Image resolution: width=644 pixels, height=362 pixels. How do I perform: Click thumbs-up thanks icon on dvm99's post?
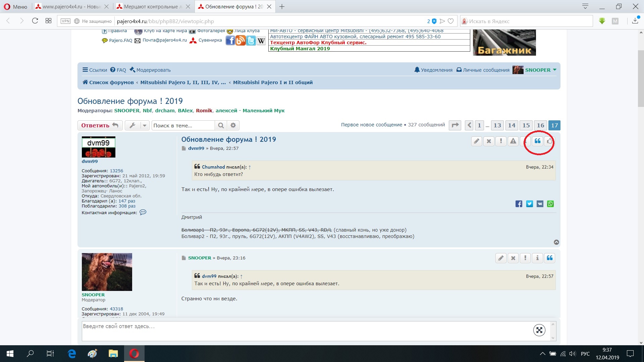(x=549, y=141)
